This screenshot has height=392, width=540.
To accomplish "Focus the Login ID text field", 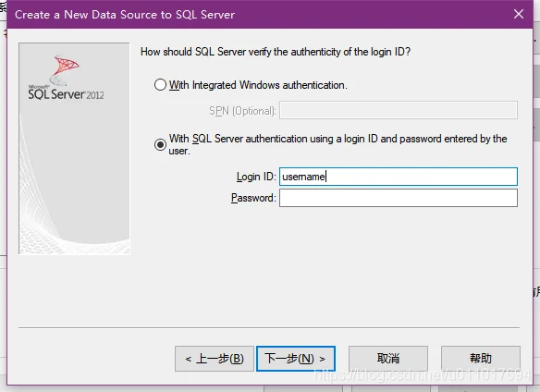I will pyautogui.click(x=399, y=177).
